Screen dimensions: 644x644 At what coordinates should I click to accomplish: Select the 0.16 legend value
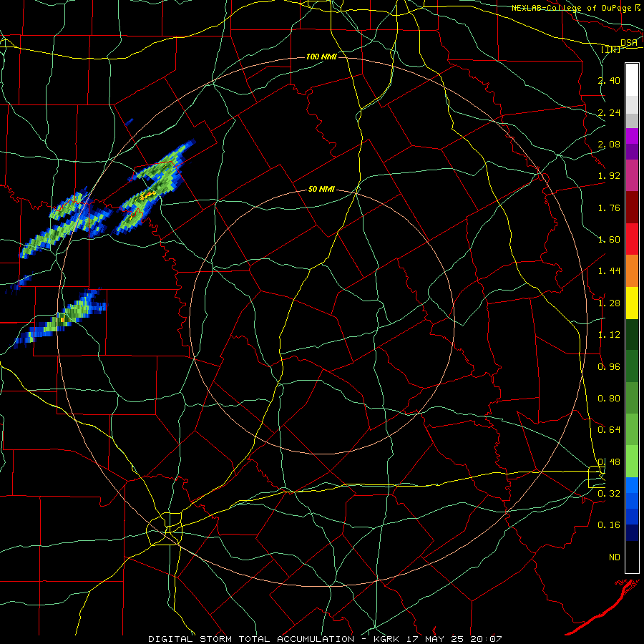[x=609, y=525]
